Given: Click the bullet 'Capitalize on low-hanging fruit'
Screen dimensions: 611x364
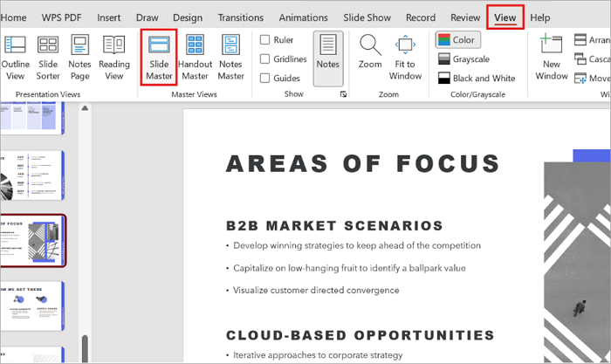Looking at the screenshot, I should coord(349,268).
